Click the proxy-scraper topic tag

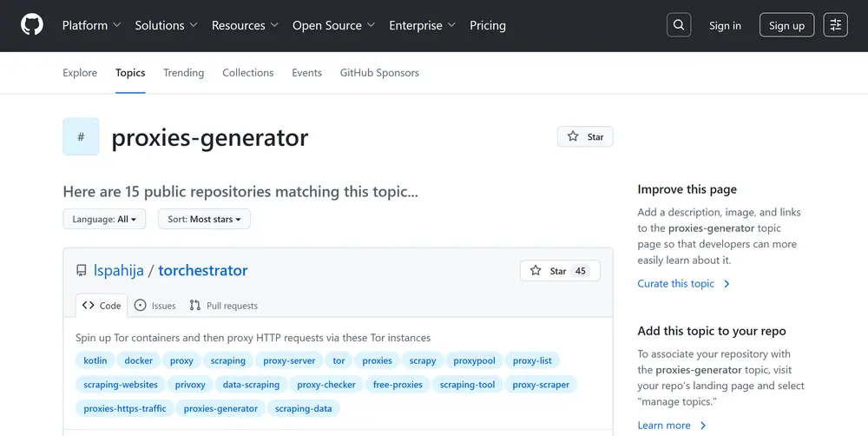[541, 385]
